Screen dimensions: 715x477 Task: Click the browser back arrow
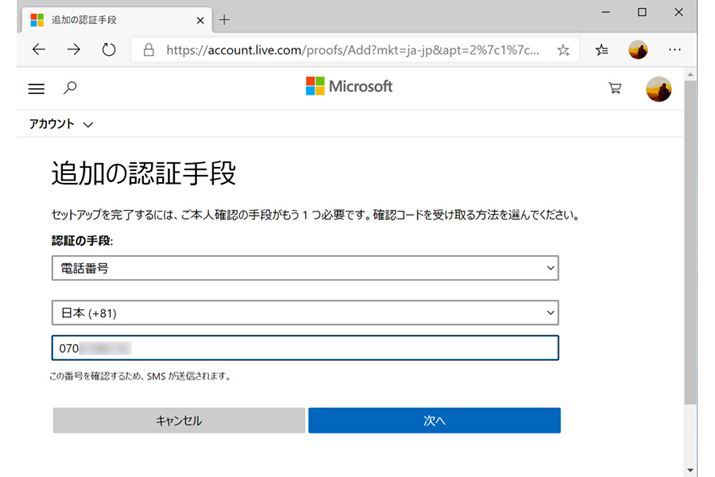(38, 49)
